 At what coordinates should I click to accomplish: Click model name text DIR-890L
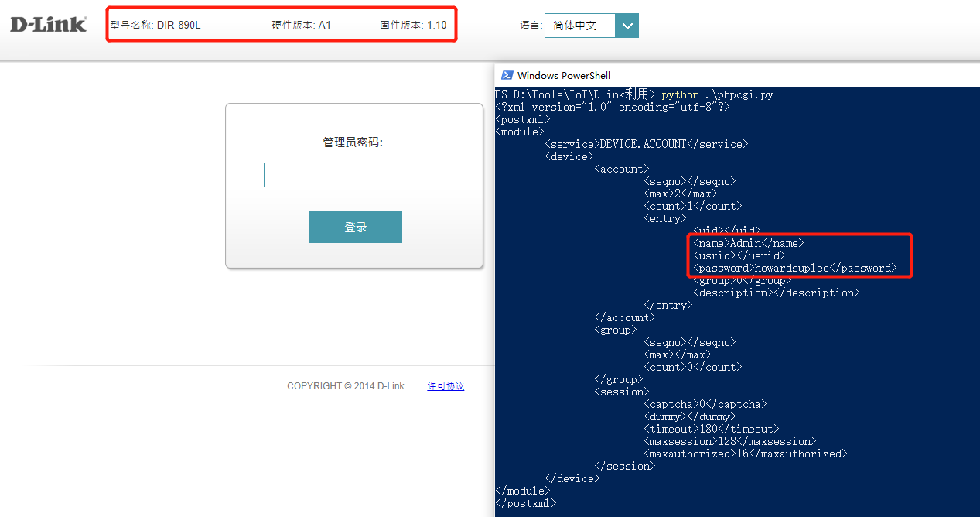pos(179,25)
